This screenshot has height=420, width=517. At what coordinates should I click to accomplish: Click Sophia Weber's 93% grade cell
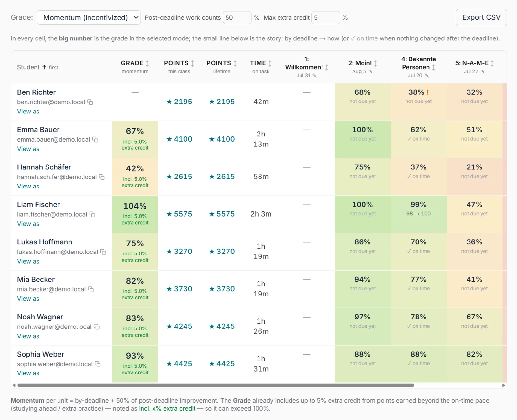point(135,364)
